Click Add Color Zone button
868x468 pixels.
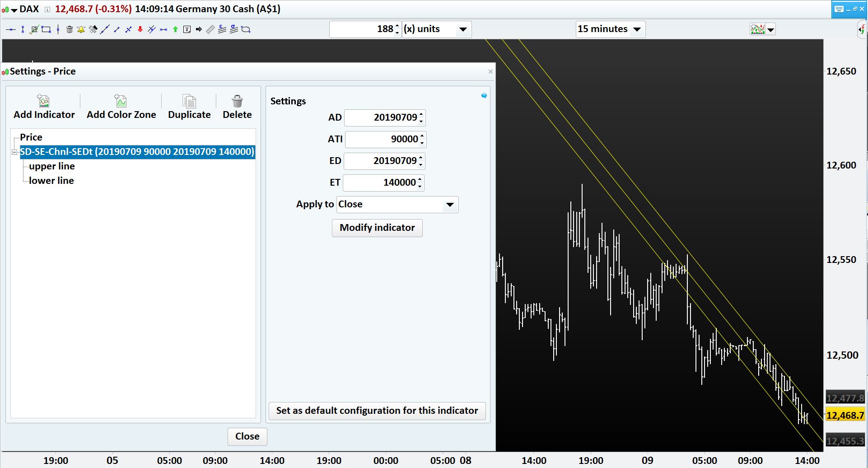121,107
